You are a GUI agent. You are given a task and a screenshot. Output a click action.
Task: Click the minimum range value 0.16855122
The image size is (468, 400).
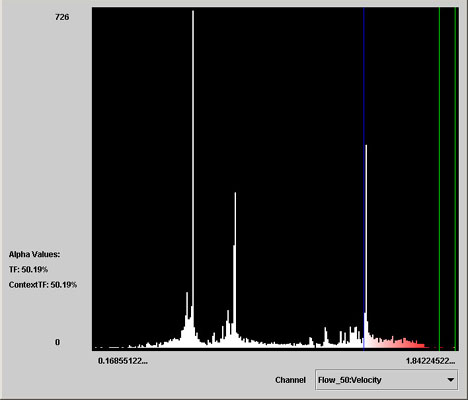tap(123, 361)
